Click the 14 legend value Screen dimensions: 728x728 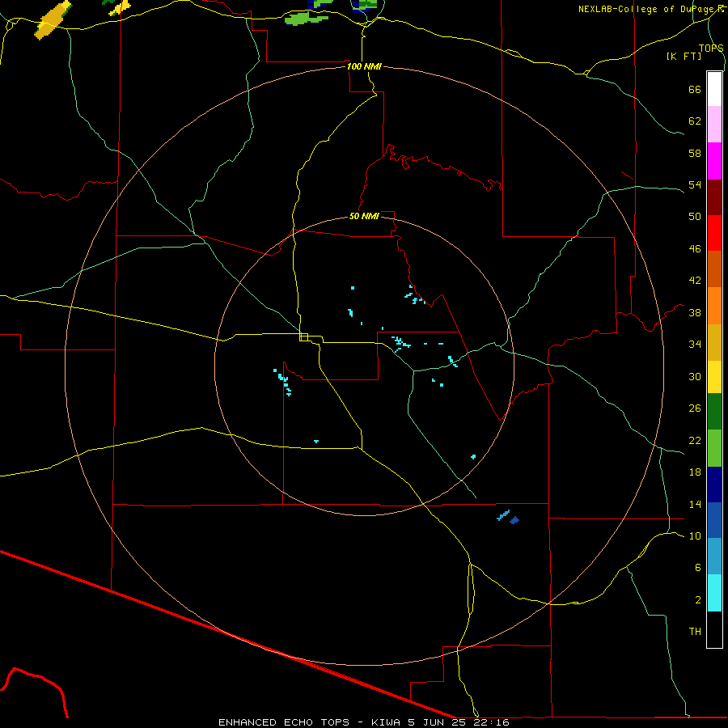695,505
